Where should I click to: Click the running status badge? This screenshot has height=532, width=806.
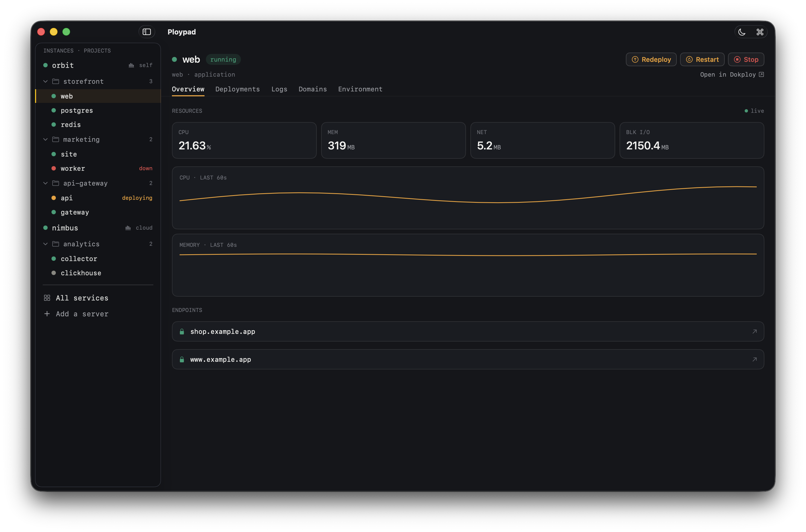tap(223, 59)
